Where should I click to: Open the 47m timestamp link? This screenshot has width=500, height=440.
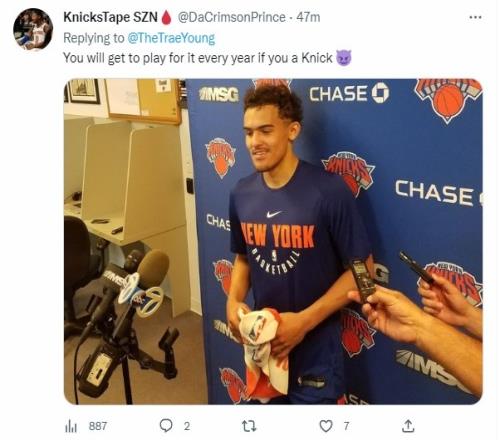pyautogui.click(x=308, y=17)
